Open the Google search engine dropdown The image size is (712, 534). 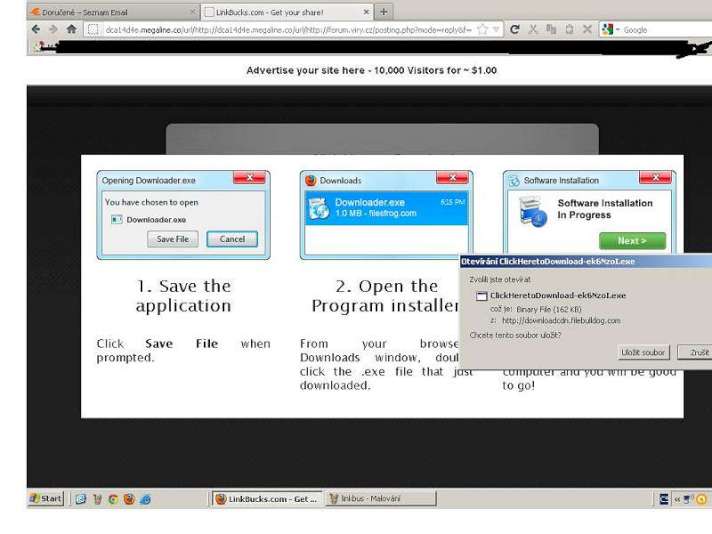[617, 30]
